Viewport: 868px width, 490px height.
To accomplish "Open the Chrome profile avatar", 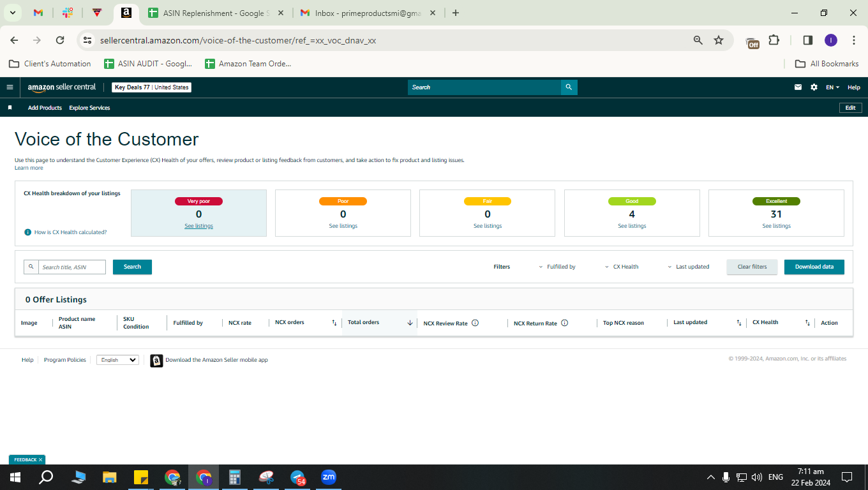I will tap(831, 40).
